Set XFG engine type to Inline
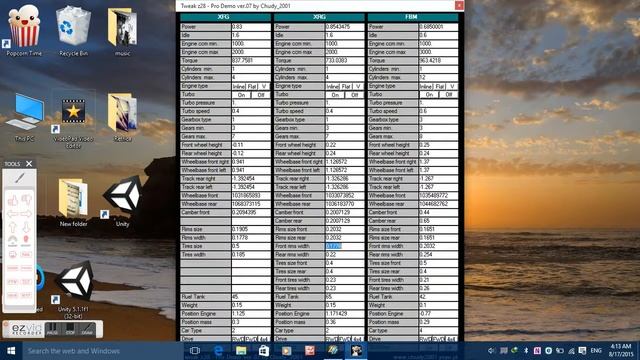 [238, 87]
